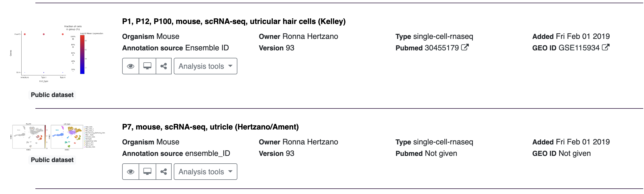
Task: Click title of Kelley utricular hair cells dataset
Action: click(x=234, y=21)
